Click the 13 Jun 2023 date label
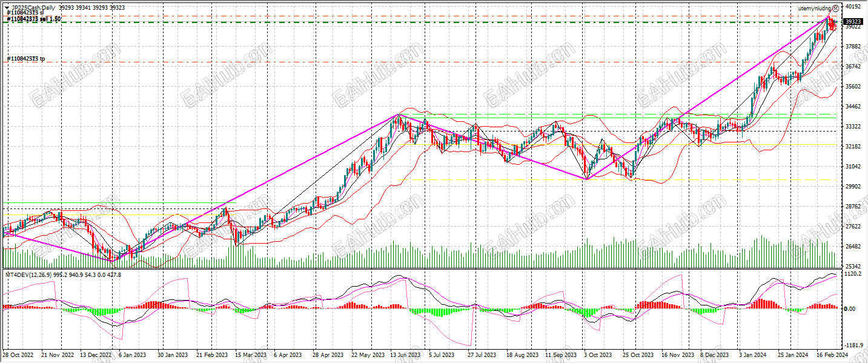 [x=406, y=355]
